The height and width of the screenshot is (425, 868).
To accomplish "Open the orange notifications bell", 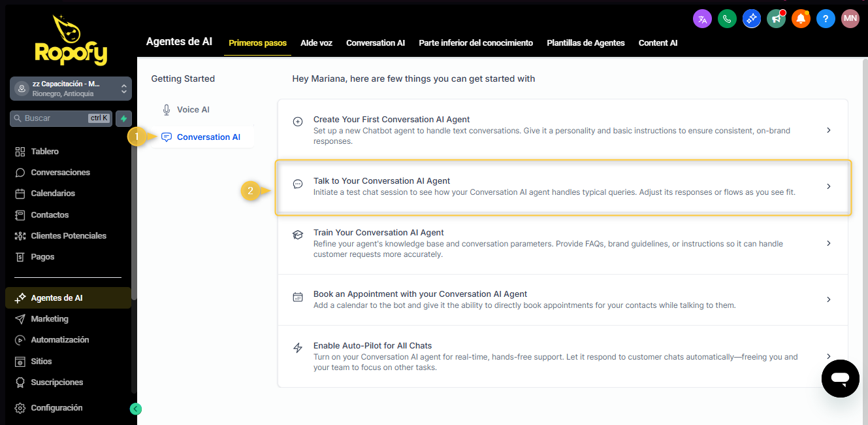I will tap(801, 18).
